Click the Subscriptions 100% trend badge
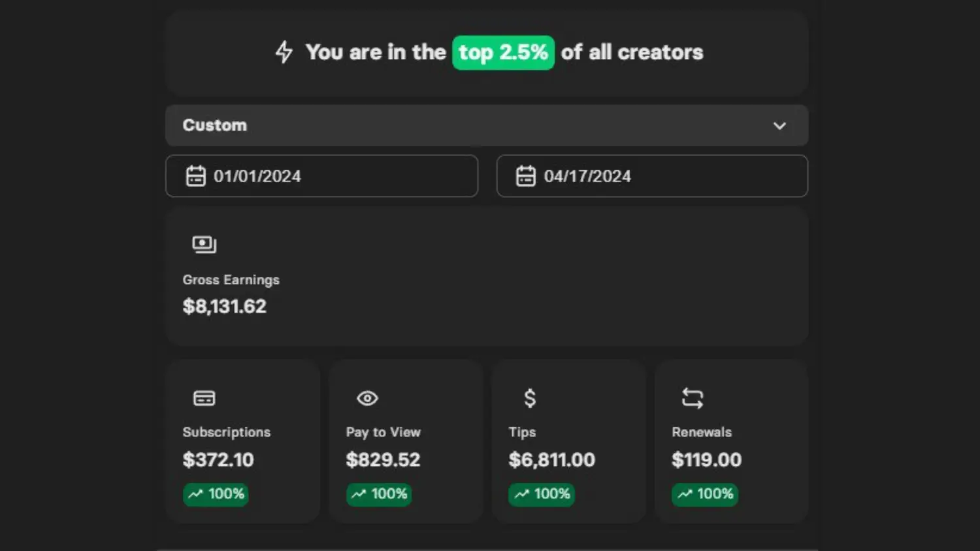 click(x=216, y=494)
